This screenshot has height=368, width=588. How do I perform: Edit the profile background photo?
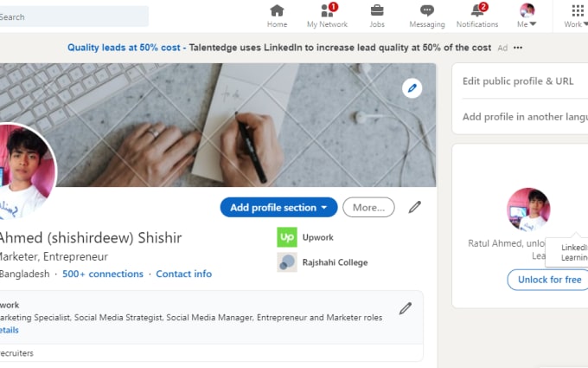(412, 87)
